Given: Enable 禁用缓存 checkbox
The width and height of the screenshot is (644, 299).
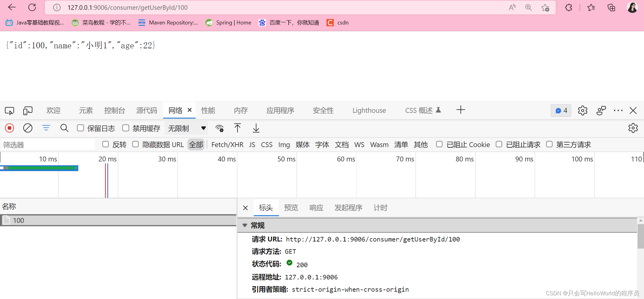Looking at the screenshot, I should pos(126,128).
